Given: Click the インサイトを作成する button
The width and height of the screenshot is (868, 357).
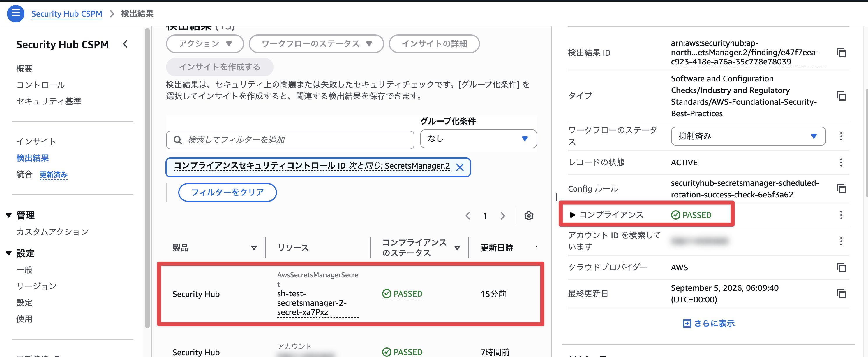Looking at the screenshot, I should (x=219, y=67).
